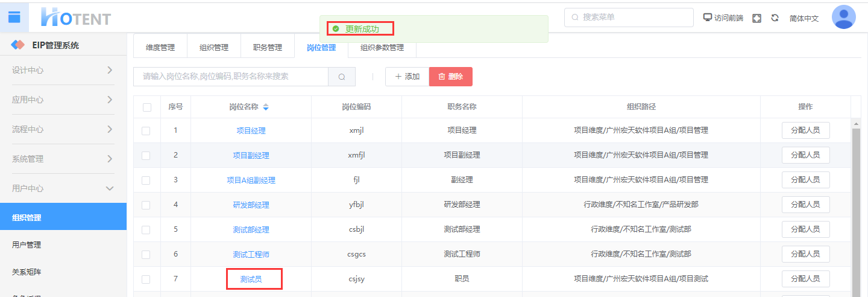Click the red 删除 button
Image resolution: width=868 pixels, height=297 pixels.
pos(451,77)
